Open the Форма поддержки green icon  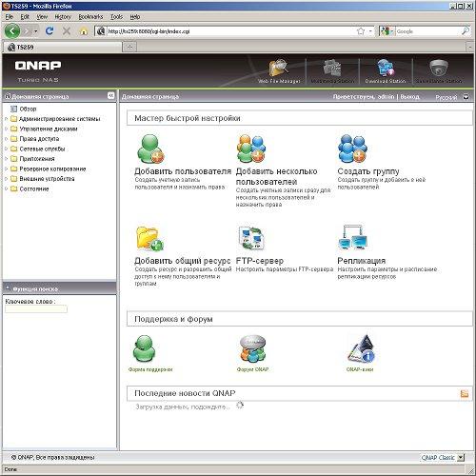click(x=145, y=348)
